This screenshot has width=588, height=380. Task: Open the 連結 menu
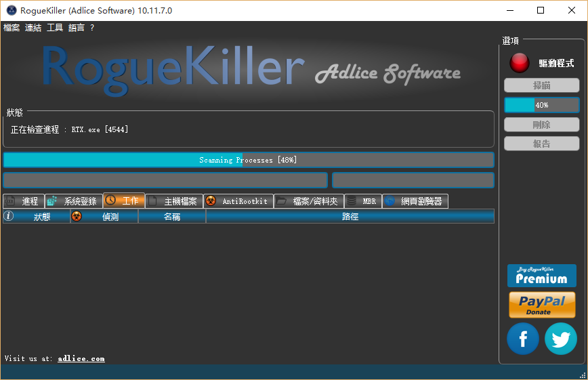point(33,28)
